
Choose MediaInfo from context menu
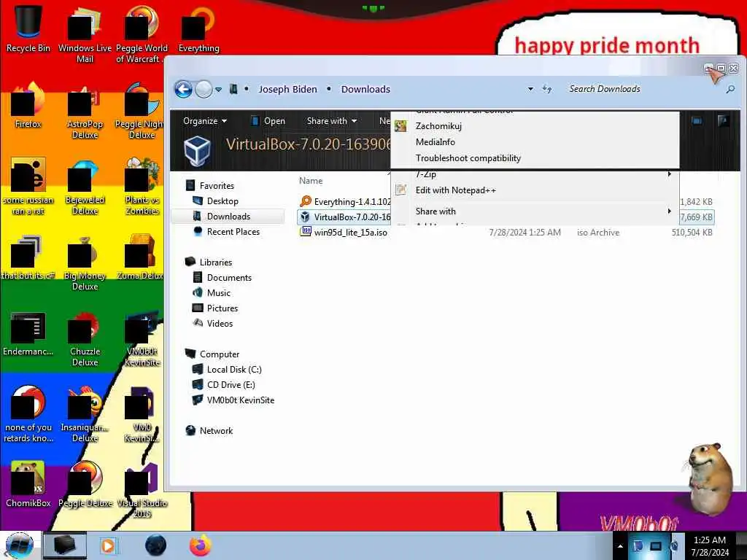tap(535, 142)
